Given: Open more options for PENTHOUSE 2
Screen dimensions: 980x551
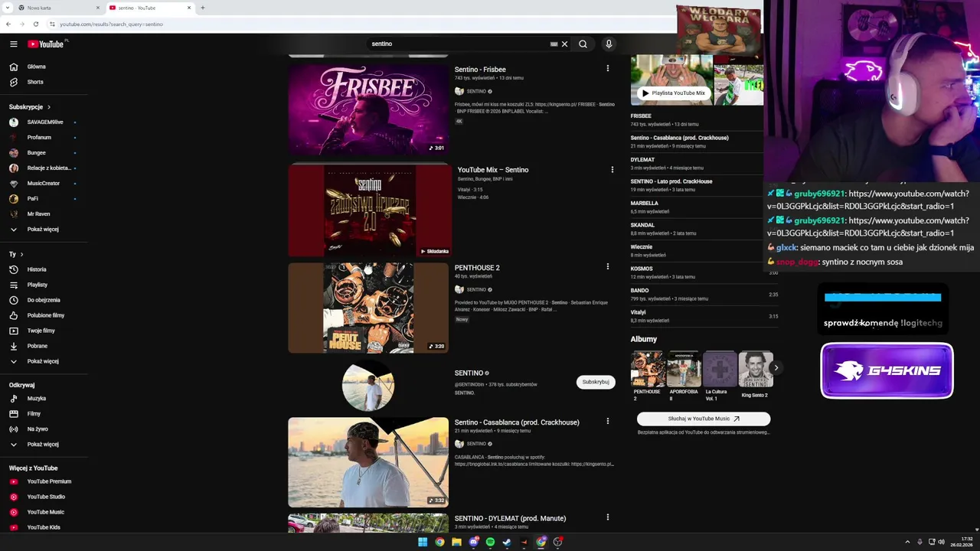Looking at the screenshot, I should [608, 267].
